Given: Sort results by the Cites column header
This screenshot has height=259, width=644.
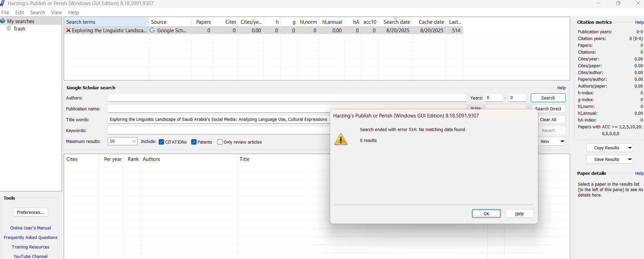Looking at the screenshot, I should (x=72, y=159).
